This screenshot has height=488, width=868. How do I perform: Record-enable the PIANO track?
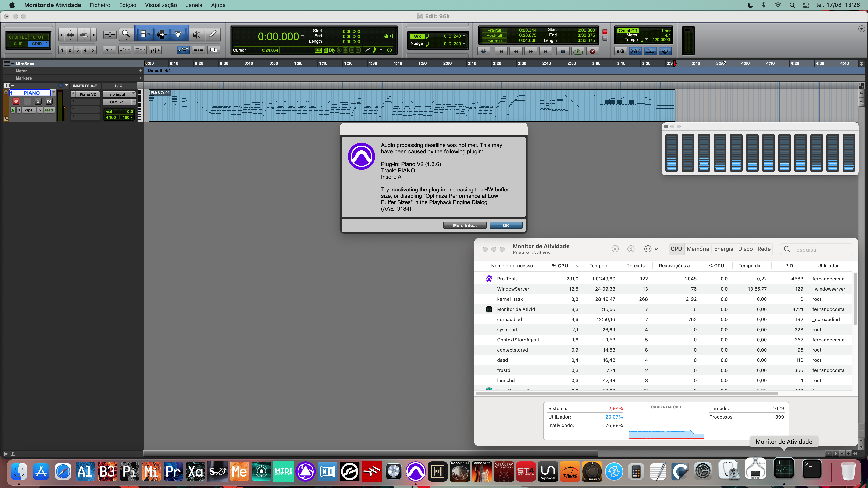click(x=16, y=101)
